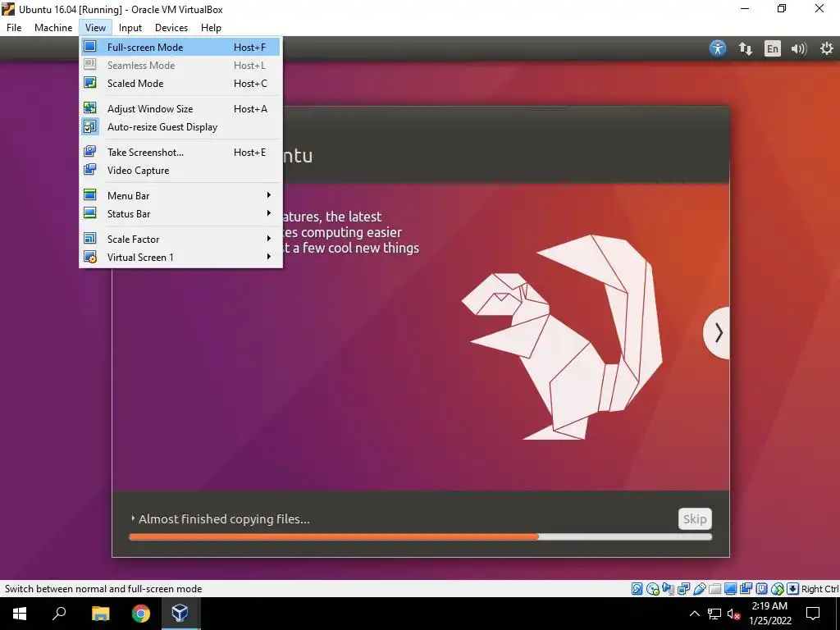
Task: Go to next installer slide arrow
Action: click(x=717, y=333)
